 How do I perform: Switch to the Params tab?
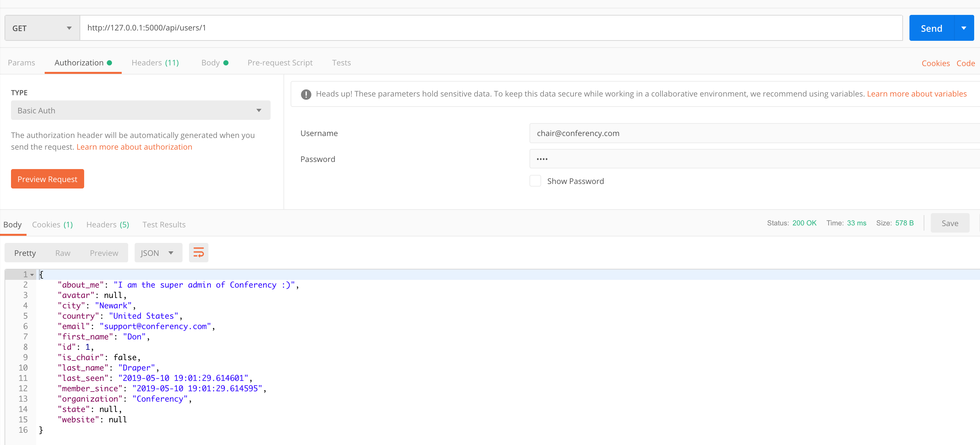[x=21, y=63]
